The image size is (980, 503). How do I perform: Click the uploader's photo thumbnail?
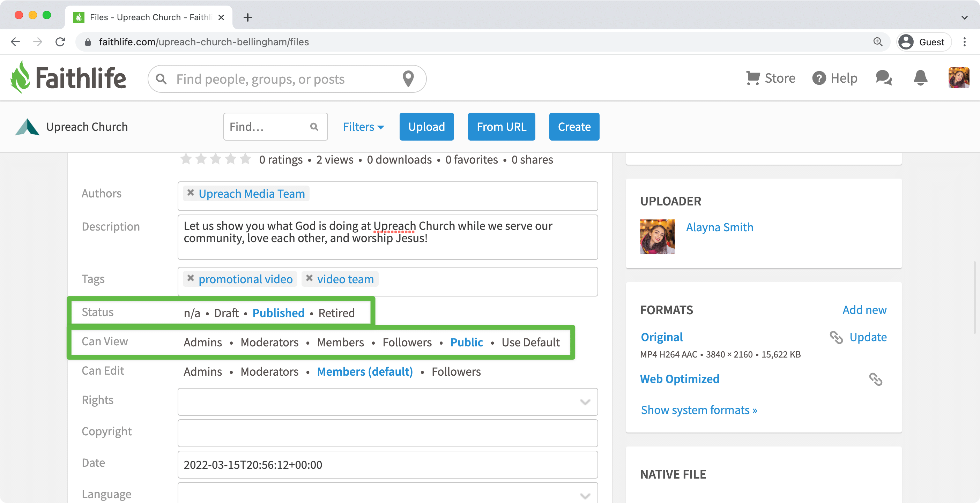(x=658, y=237)
